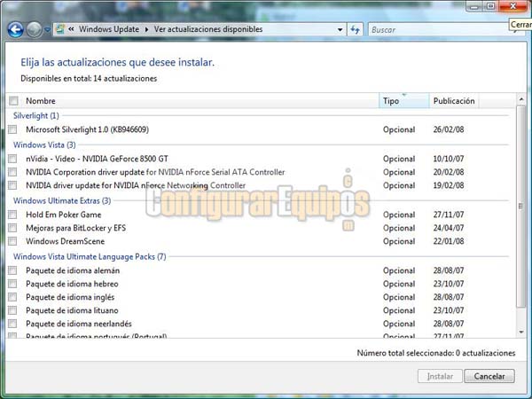532x399 pixels.
Task: Click the 26/02/08 publication date
Action: [449, 129]
